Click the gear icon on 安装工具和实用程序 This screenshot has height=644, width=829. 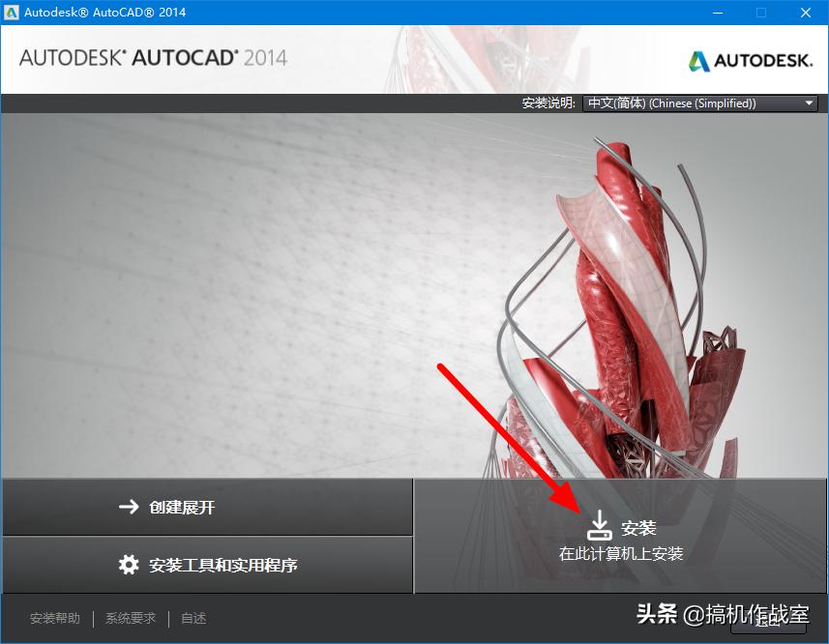[x=127, y=566]
